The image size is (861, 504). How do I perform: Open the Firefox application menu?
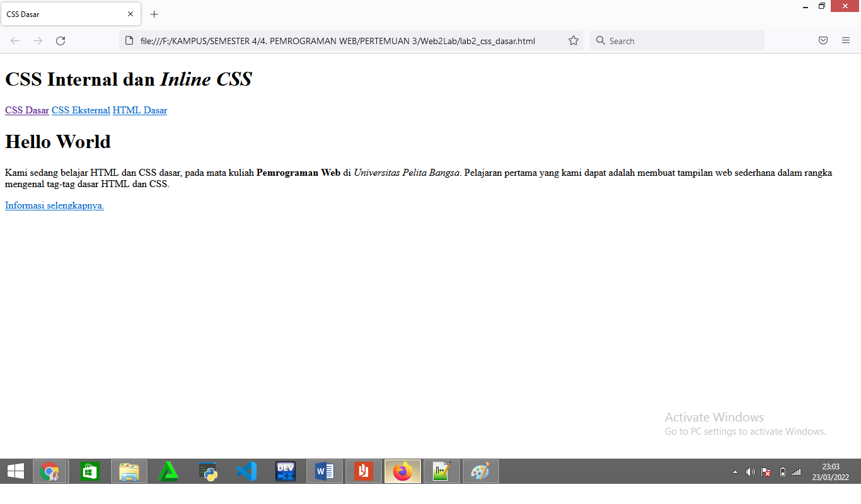coord(845,40)
